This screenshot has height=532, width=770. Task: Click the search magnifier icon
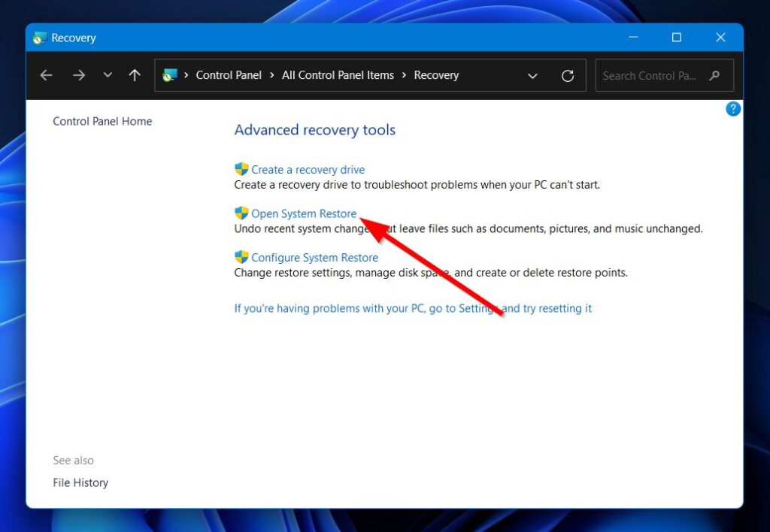point(714,76)
